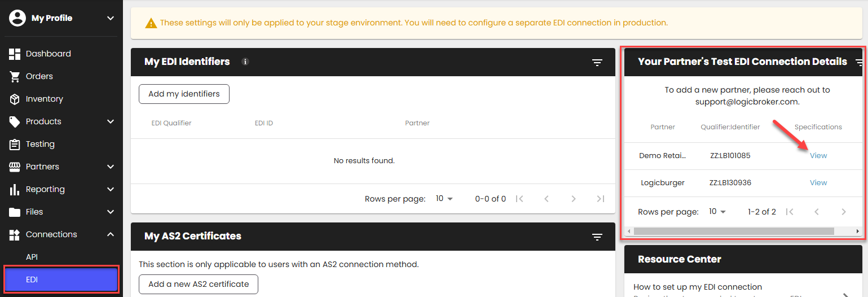868x297 pixels.
Task: Expand the My Profile dropdown chevron
Action: point(111,18)
